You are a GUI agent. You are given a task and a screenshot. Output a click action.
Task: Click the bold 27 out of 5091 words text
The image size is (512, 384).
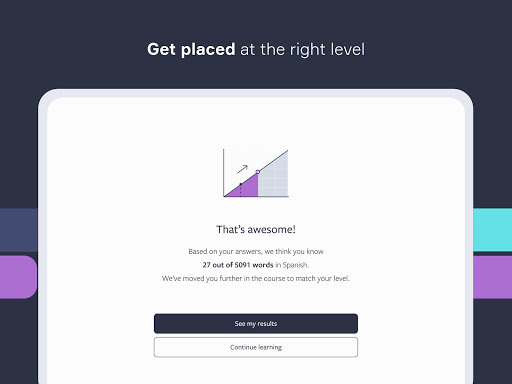coord(238,265)
